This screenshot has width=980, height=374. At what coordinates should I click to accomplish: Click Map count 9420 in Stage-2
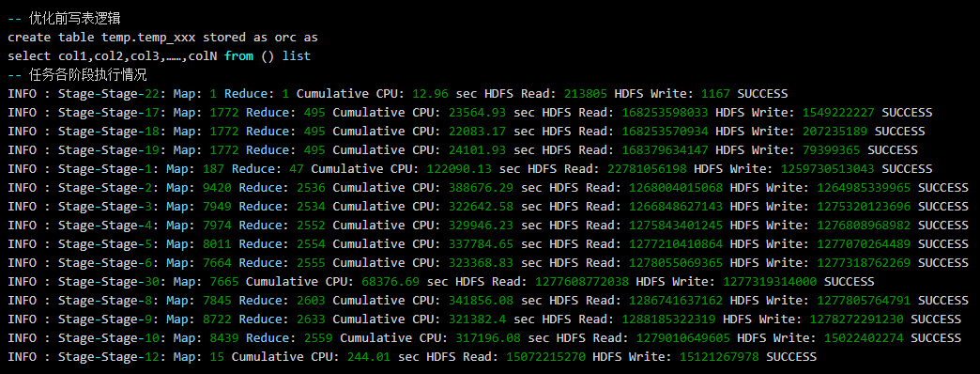coord(217,188)
